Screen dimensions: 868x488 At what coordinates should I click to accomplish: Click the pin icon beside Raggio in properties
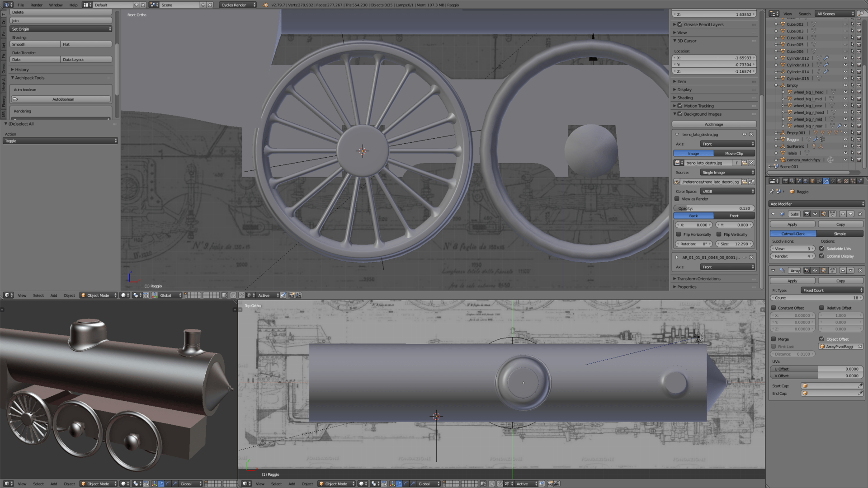click(x=772, y=192)
